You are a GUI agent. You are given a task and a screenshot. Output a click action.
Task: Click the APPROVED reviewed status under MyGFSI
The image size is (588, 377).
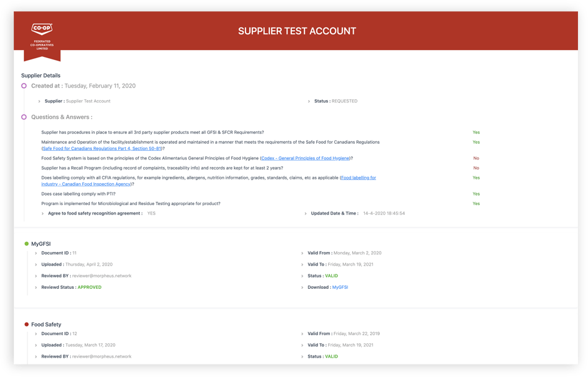89,288
